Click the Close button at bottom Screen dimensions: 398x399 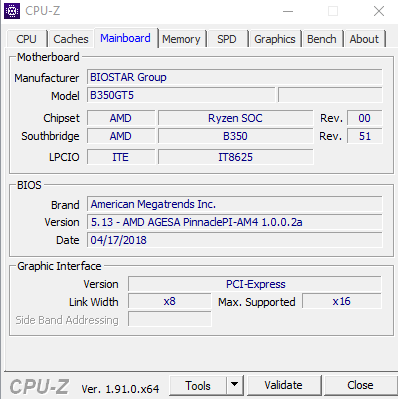pos(360,385)
